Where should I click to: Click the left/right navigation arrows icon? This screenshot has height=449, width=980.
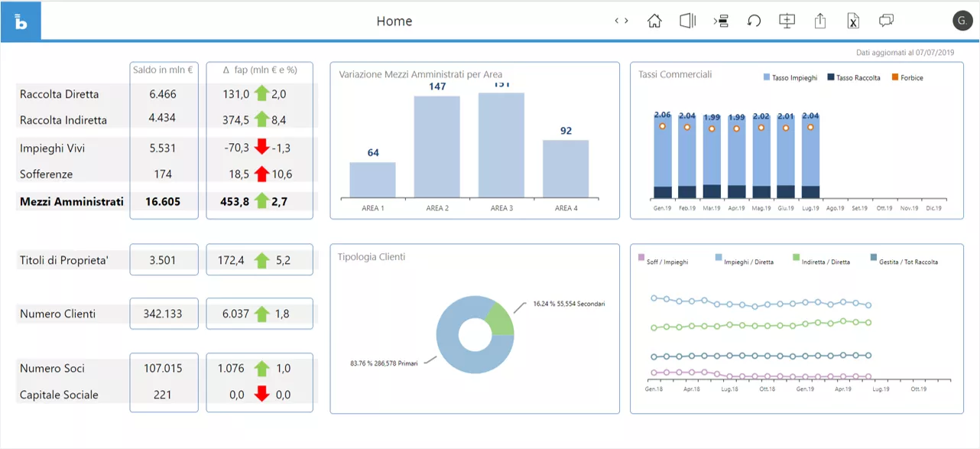(x=621, y=21)
